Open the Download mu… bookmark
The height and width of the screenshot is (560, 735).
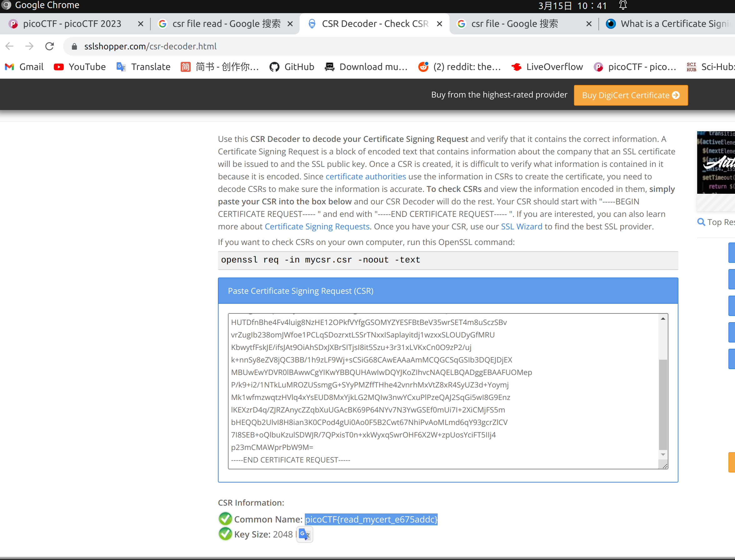coord(366,67)
